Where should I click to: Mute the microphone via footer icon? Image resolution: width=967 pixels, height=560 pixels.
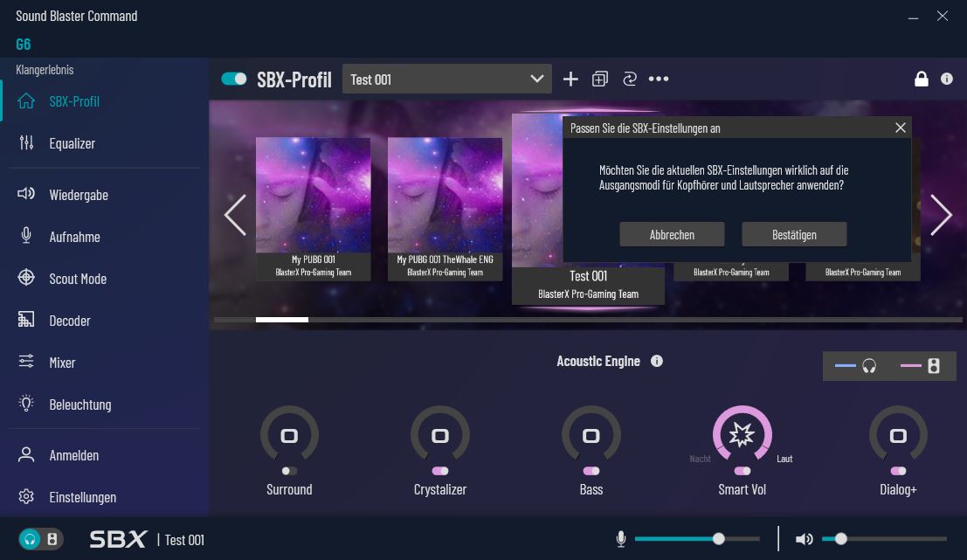tap(621, 539)
